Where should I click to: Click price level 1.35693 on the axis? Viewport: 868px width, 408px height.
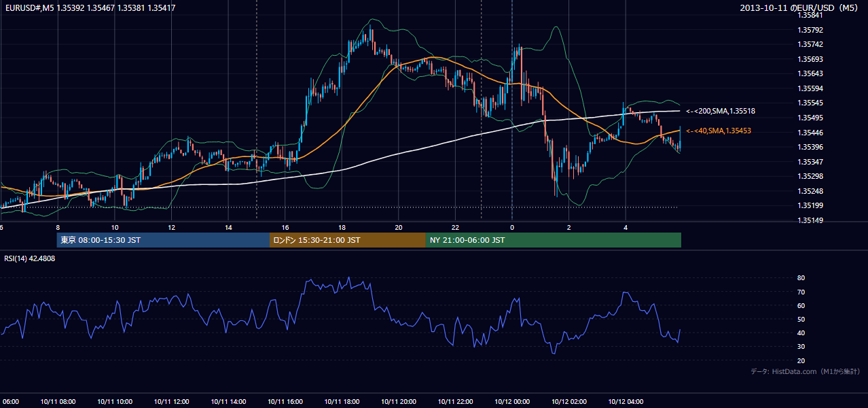pyautogui.click(x=810, y=59)
